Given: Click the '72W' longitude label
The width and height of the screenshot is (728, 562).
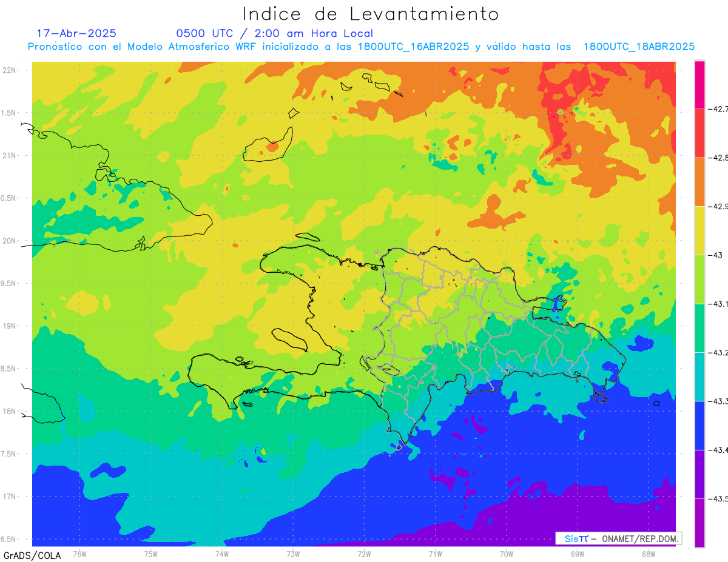Looking at the screenshot, I should coord(364,554).
